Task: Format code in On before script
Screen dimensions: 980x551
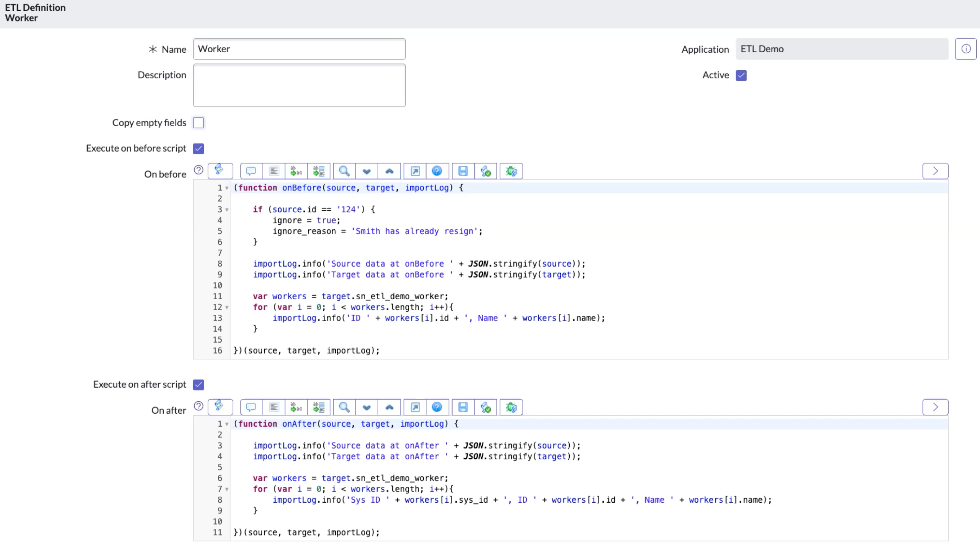Action: click(274, 171)
